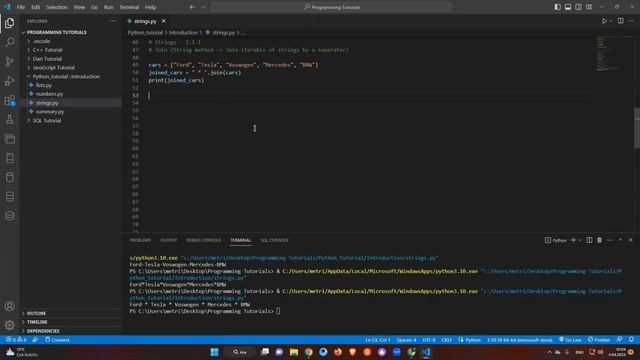The width and height of the screenshot is (640, 360).
Task: Toggle primary side bar visibility
Action: click(x=558, y=7)
